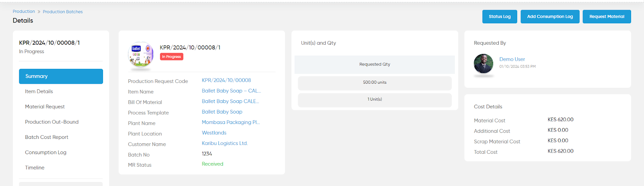This screenshot has height=186, width=644.
Task: Click Additional Cost value KES 0.00
Action: 558,130
